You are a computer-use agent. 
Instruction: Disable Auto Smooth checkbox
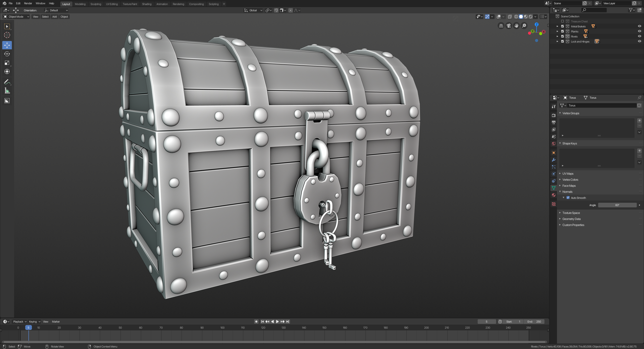click(x=568, y=198)
